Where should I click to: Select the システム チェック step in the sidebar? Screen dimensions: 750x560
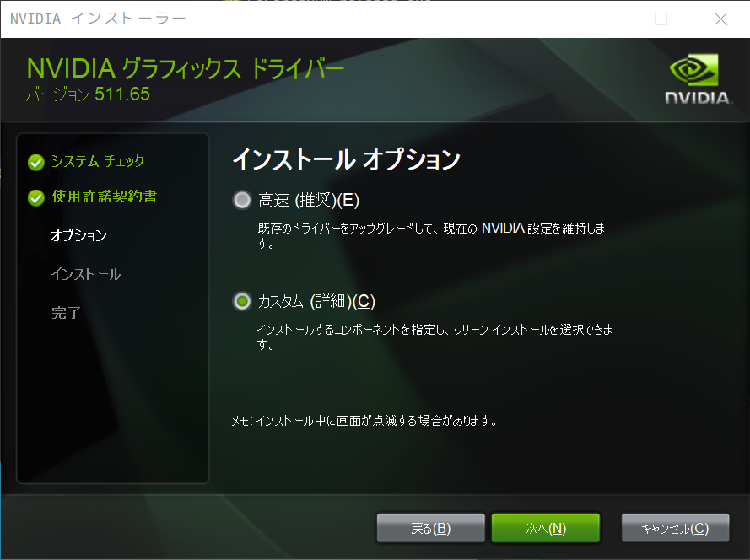(x=98, y=161)
